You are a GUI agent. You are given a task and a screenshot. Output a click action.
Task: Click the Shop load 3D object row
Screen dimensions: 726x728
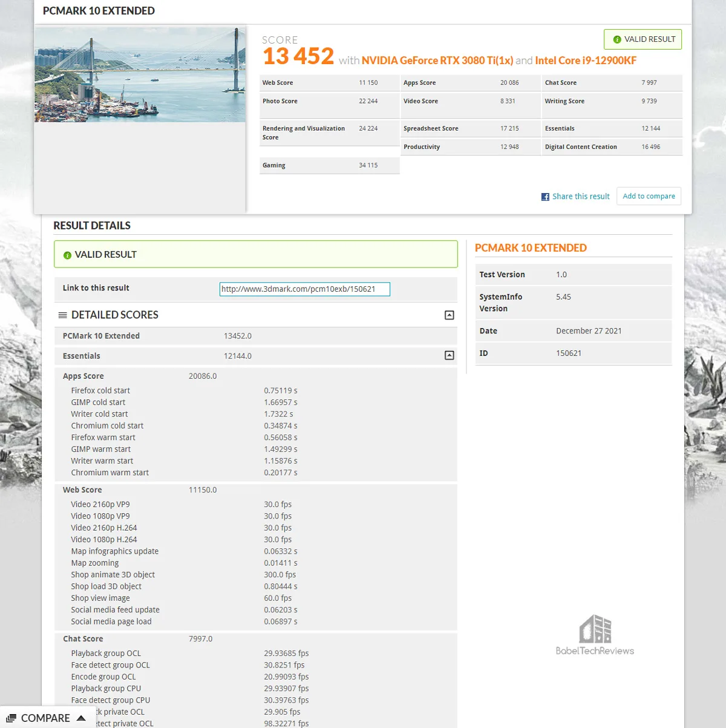[x=256, y=586]
